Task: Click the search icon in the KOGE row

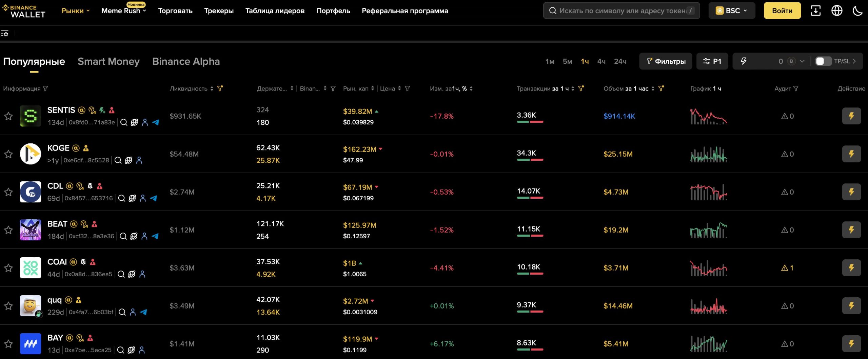Action: [x=118, y=160]
